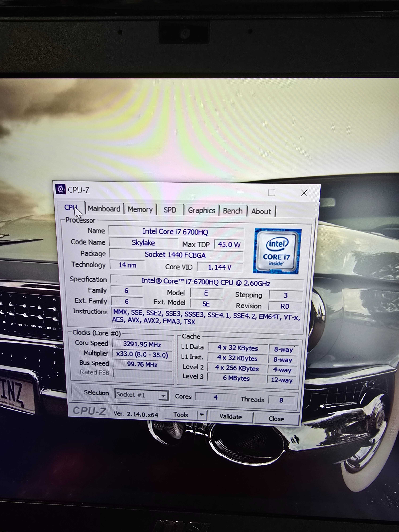Click the Model value E
The width and height of the screenshot is (399, 532).
pos(206,293)
